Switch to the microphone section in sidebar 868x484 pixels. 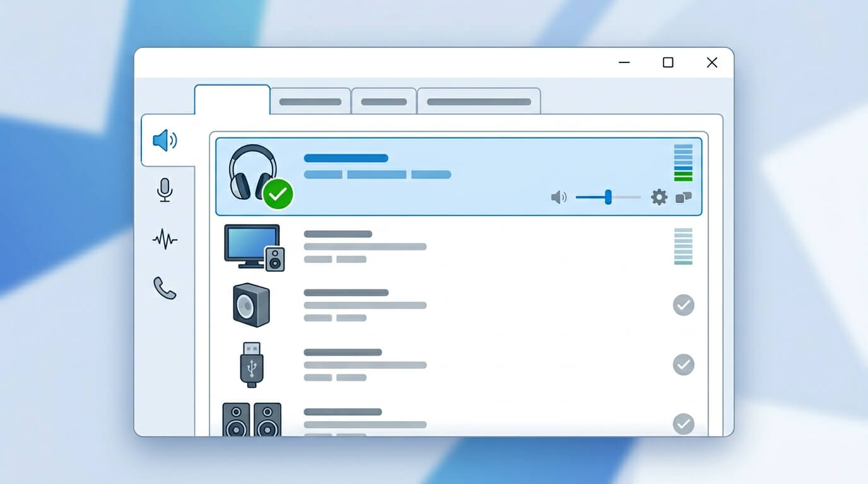point(165,190)
